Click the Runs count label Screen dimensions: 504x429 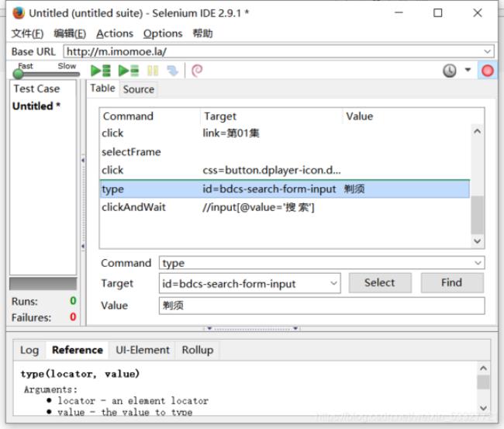pyautogui.click(x=25, y=302)
